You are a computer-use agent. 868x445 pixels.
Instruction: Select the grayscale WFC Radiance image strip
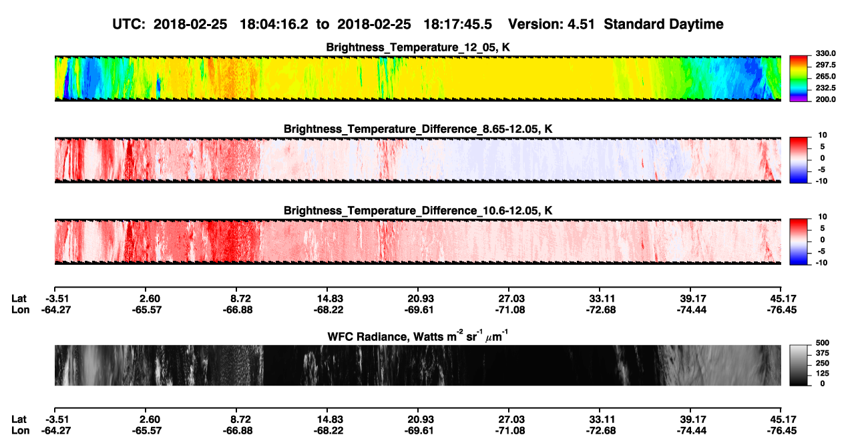click(417, 365)
